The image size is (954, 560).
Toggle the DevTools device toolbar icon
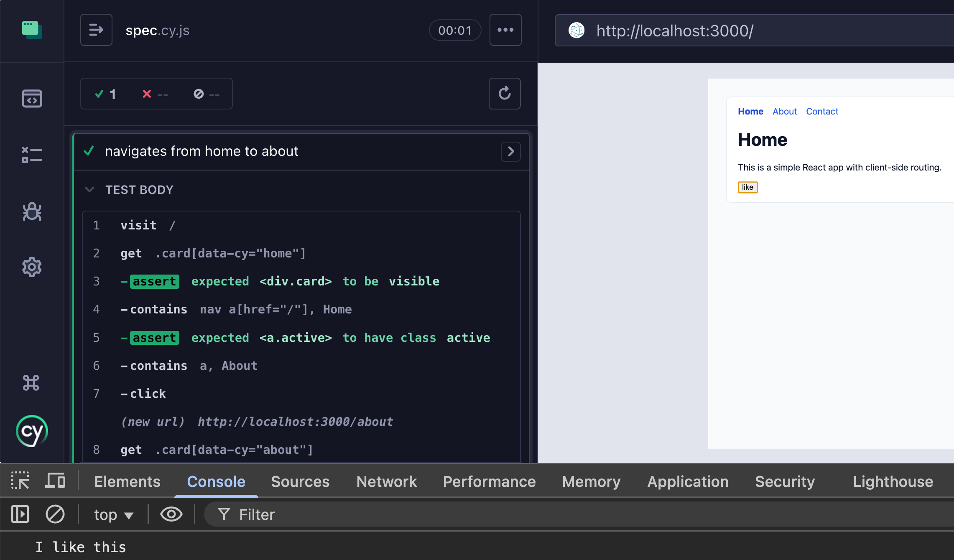coord(55,481)
